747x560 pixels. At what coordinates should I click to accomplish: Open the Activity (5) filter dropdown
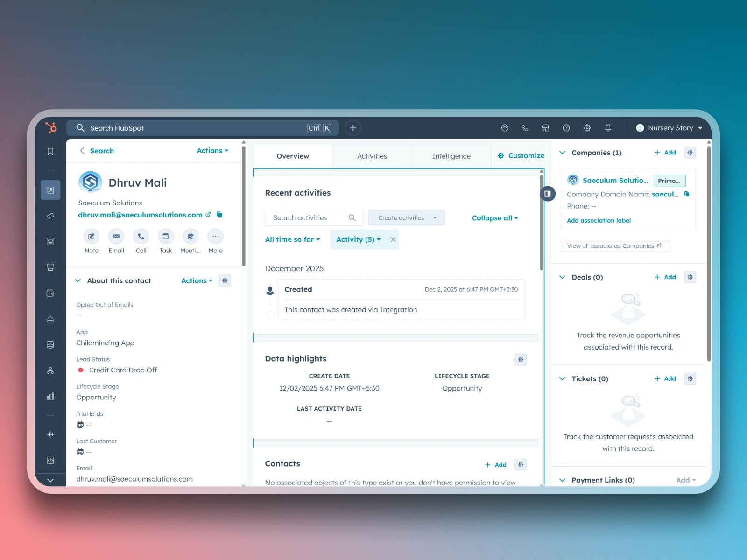[359, 239]
